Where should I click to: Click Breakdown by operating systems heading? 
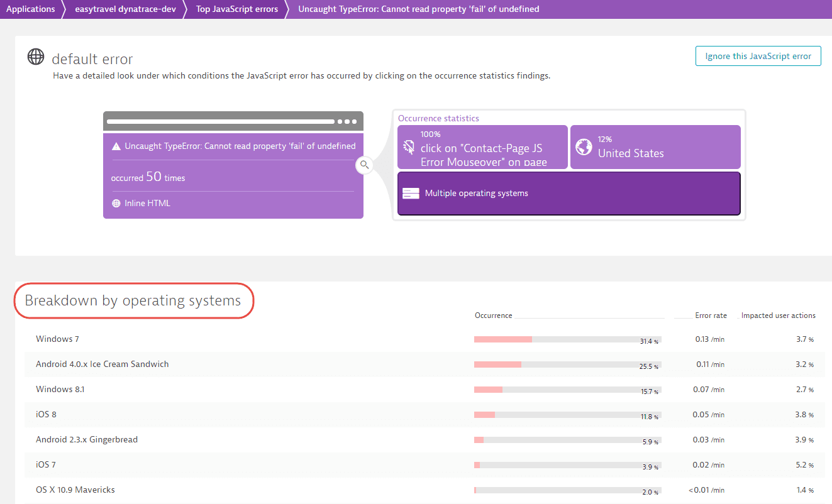(x=133, y=300)
